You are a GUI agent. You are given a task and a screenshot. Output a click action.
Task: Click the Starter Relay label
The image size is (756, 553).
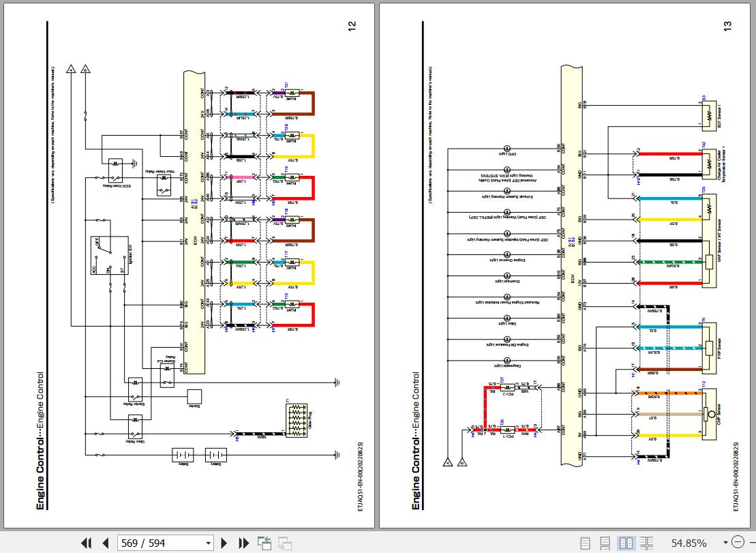pos(136,404)
